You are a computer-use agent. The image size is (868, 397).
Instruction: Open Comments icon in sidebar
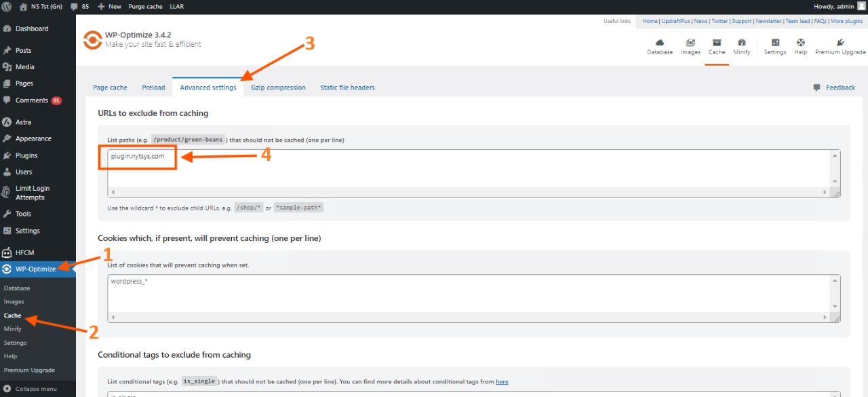7,100
